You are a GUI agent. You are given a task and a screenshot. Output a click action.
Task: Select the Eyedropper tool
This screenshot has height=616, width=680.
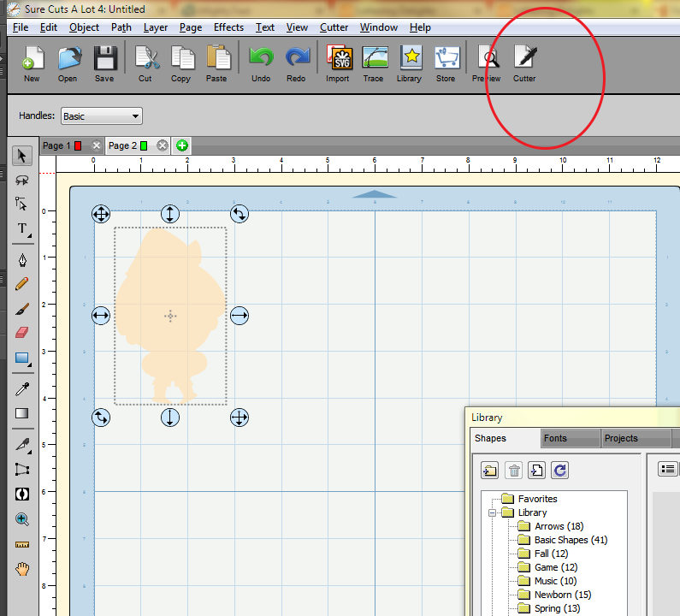click(x=22, y=389)
